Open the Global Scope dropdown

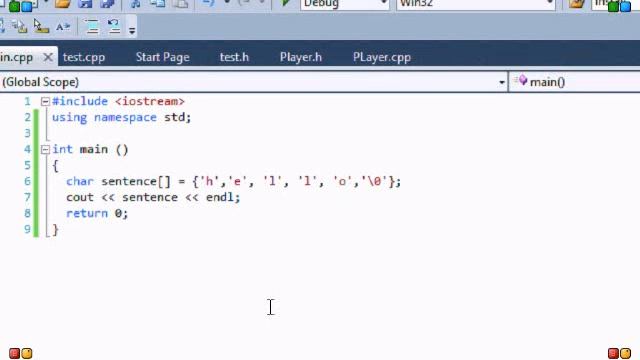[x=253, y=82]
